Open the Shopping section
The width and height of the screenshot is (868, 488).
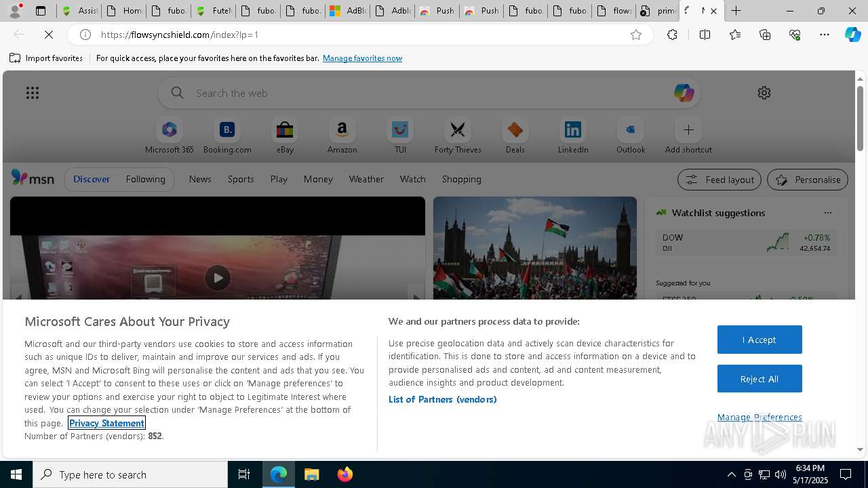click(x=461, y=179)
